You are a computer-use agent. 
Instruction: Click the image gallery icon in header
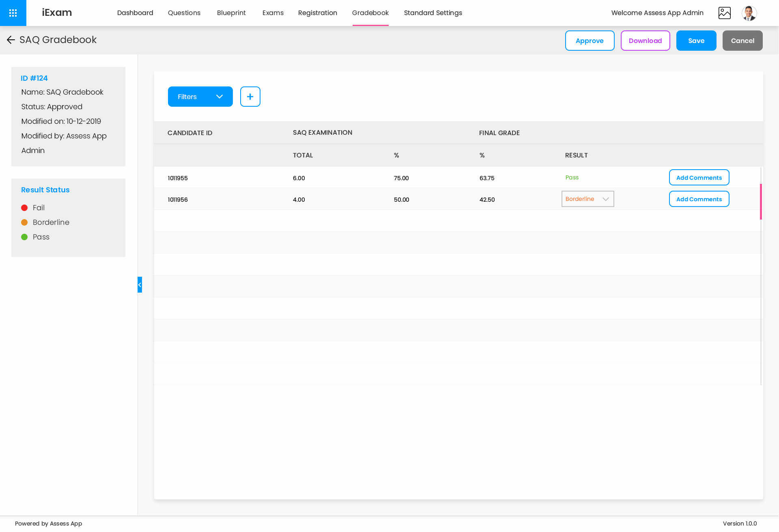[x=724, y=13]
